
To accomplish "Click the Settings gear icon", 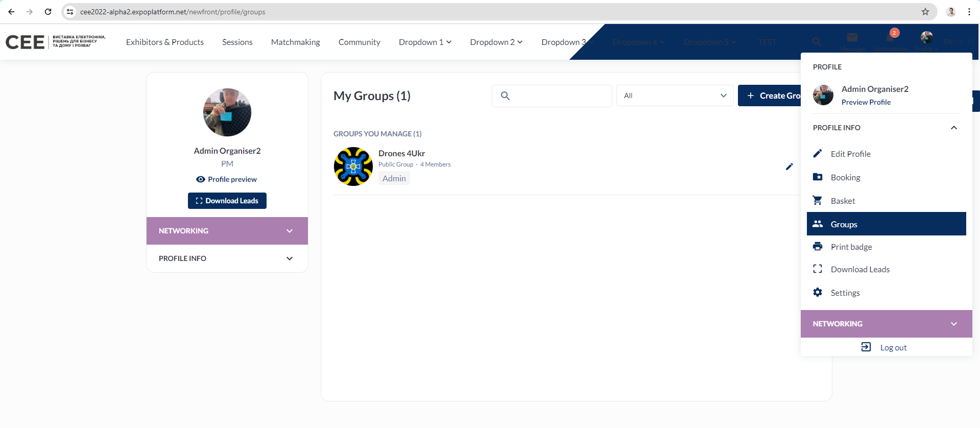I will (x=818, y=293).
